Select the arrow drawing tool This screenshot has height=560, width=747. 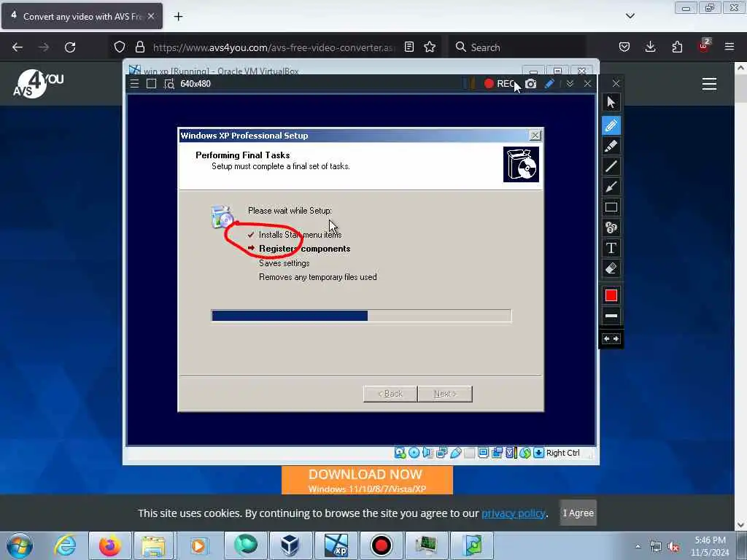(x=611, y=187)
